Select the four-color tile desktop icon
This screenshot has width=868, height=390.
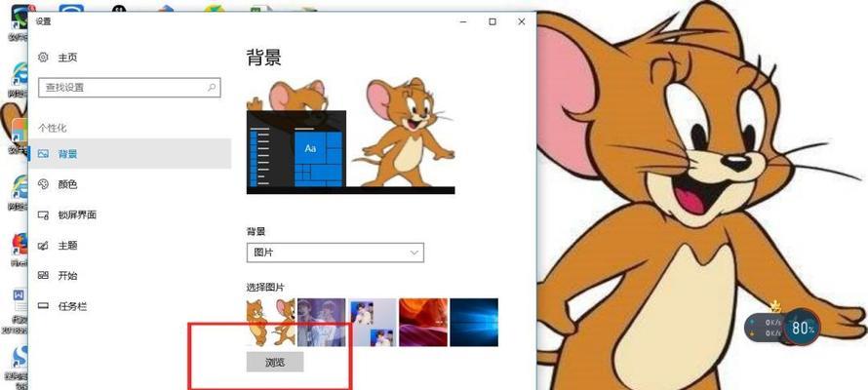click(20, 131)
